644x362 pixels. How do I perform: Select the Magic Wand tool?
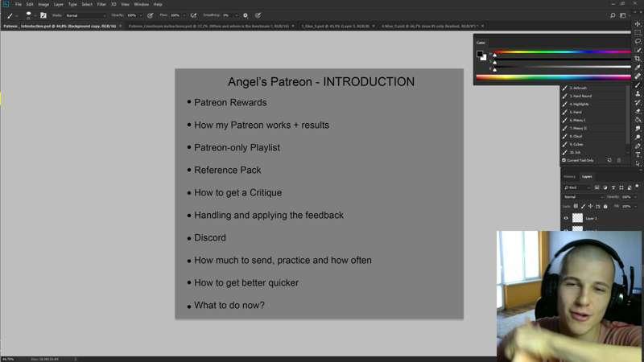pos(638,50)
